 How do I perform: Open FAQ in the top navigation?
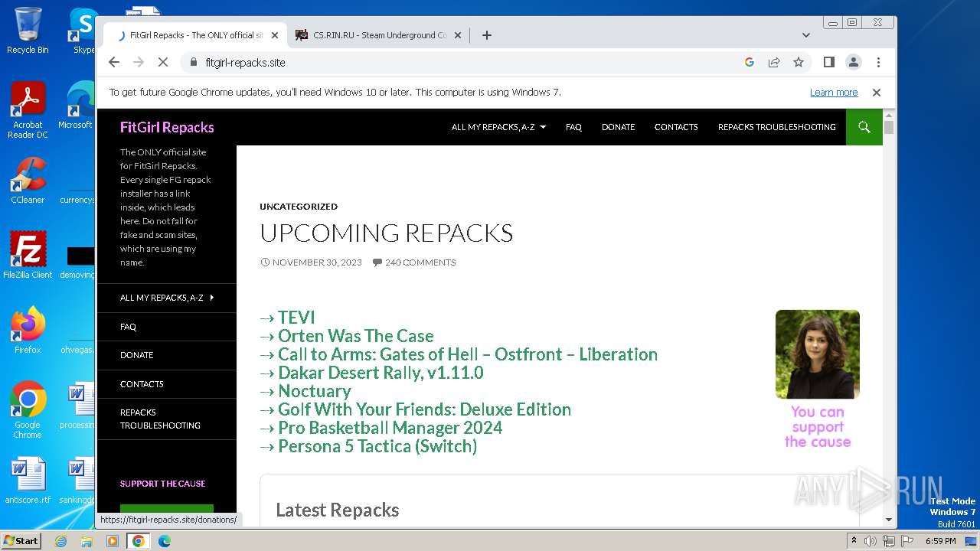573,127
